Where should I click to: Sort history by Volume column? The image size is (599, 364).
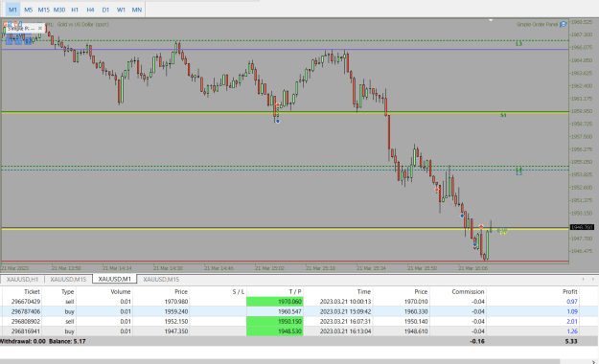point(121,291)
